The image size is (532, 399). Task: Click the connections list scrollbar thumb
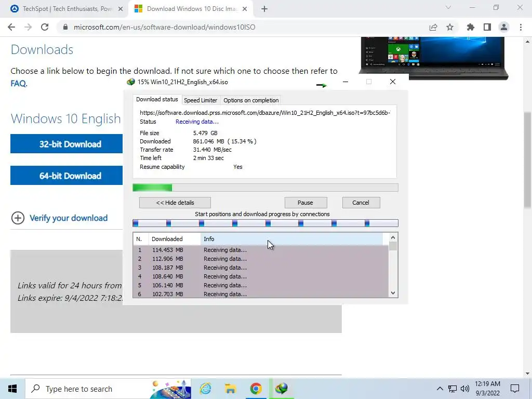(393, 246)
